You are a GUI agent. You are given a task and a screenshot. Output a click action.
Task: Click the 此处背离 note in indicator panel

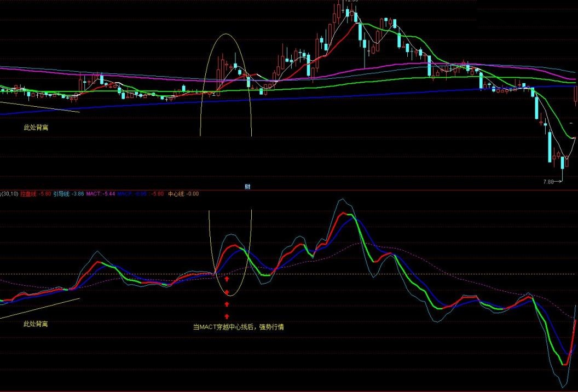(36, 324)
